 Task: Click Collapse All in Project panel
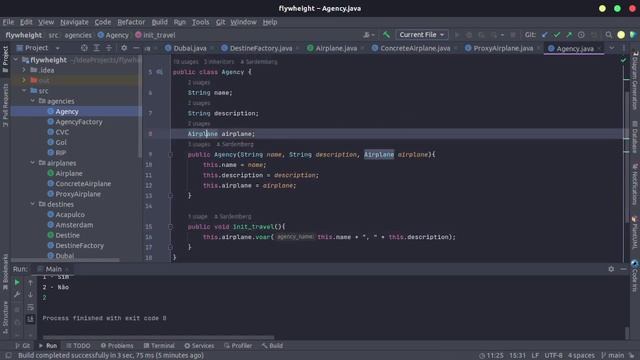pos(109,48)
